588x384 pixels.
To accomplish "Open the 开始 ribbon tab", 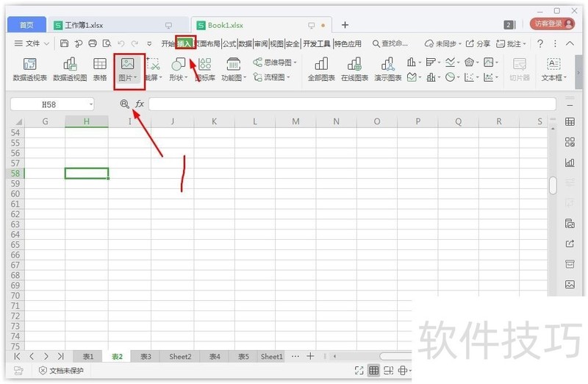I will [x=168, y=44].
